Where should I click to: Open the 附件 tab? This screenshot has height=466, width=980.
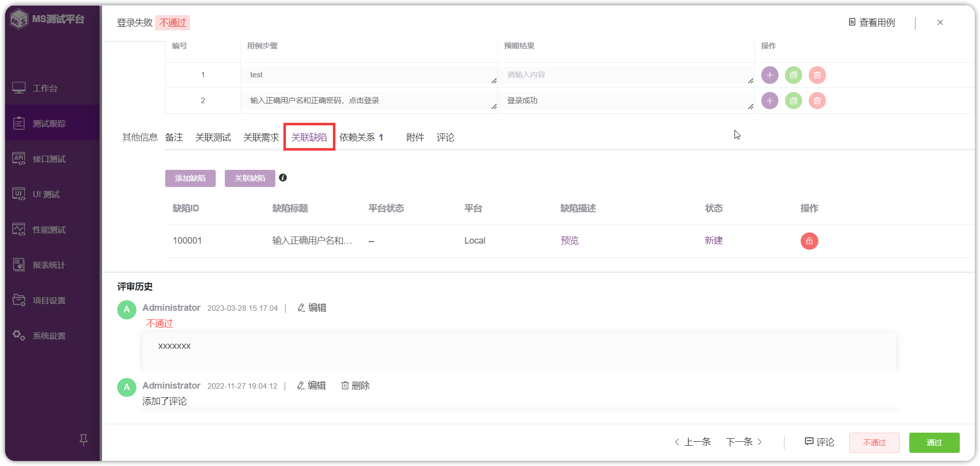coord(415,137)
